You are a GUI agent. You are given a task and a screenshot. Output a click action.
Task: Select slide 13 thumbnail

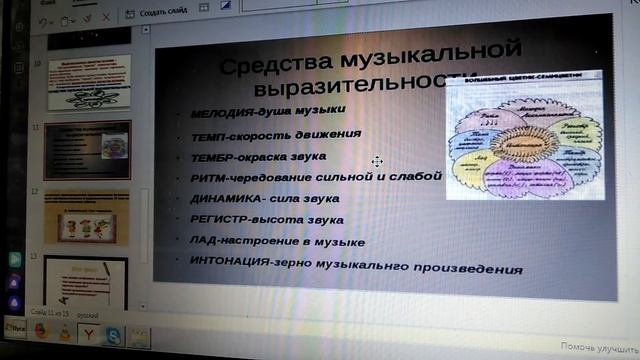coord(85,283)
